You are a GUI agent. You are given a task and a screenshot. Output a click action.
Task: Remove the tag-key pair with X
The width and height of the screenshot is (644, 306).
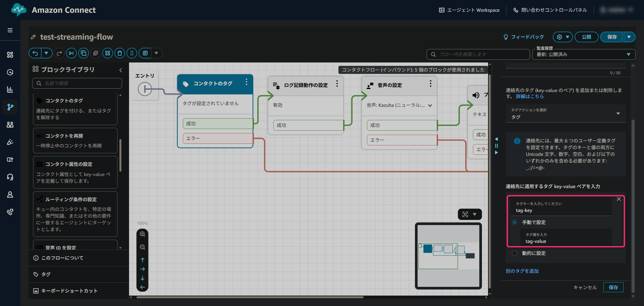tap(619, 199)
